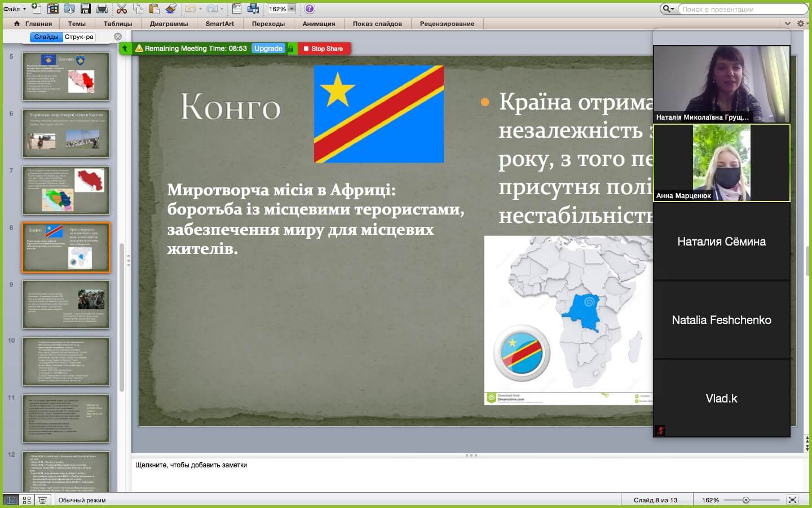Screen dimensions: 812x508
Task: Click the Format Painter brush icon
Action: point(171,8)
